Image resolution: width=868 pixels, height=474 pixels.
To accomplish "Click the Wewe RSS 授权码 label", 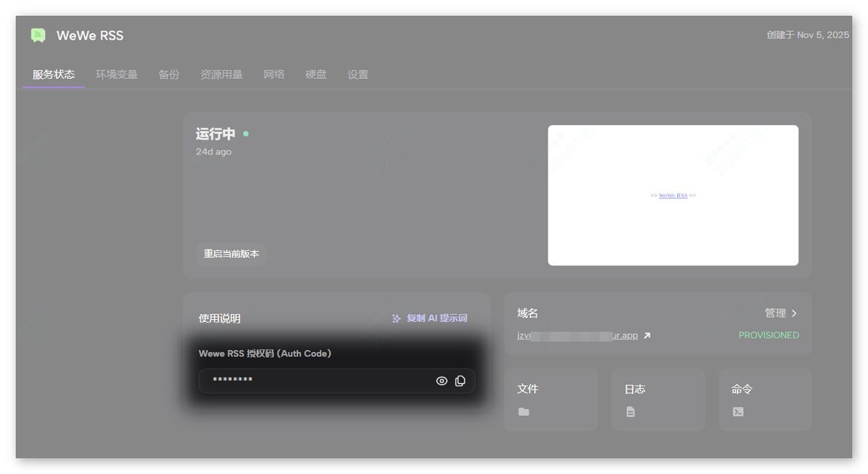I will pyautogui.click(x=265, y=354).
